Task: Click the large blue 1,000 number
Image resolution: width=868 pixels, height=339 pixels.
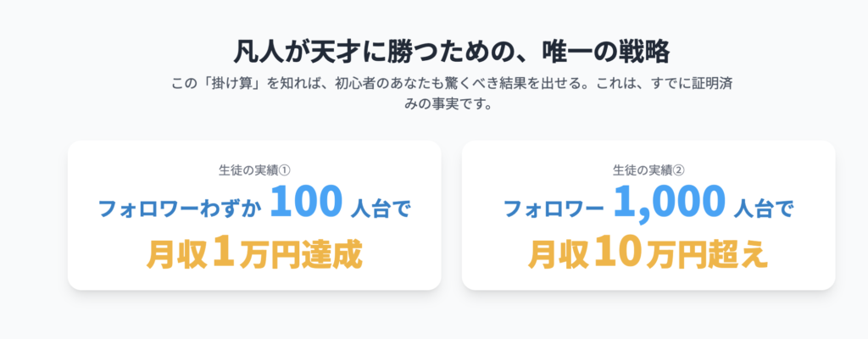Action: click(670, 203)
